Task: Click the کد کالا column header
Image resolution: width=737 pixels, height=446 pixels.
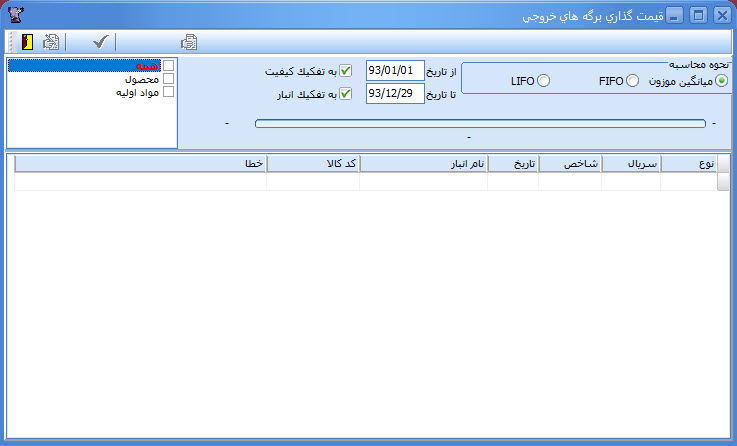Action: click(x=312, y=165)
